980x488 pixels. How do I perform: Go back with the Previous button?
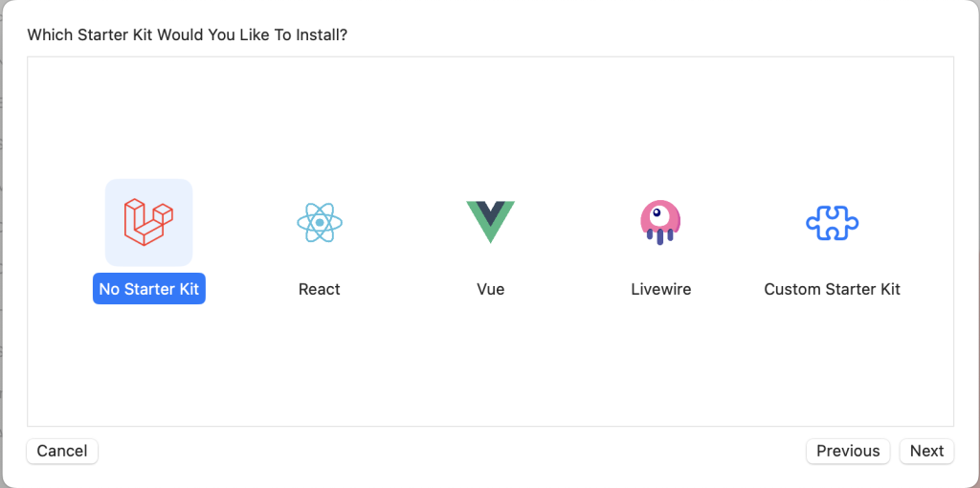click(x=848, y=451)
